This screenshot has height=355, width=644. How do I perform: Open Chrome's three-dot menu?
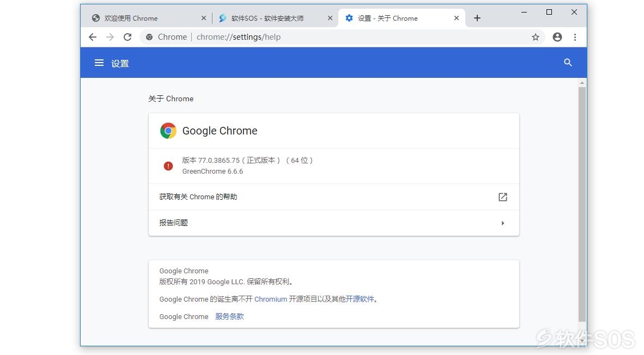[575, 37]
